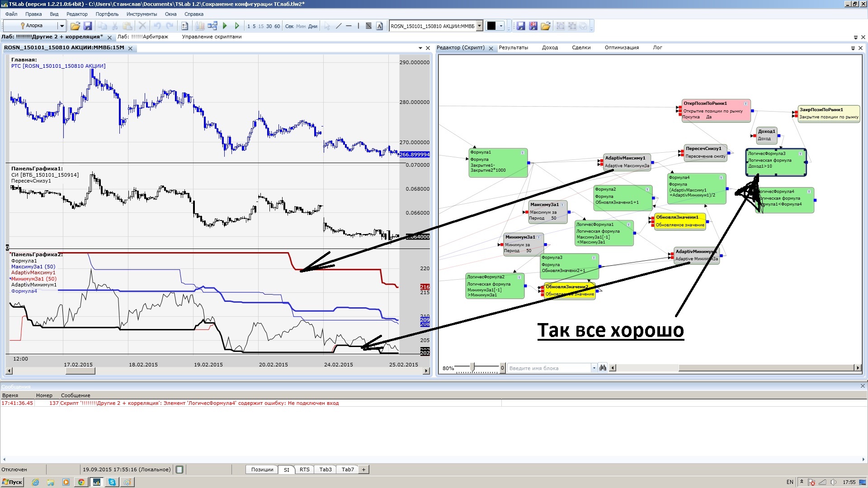This screenshot has width=868, height=488.
Task: Select the 15 minute interval button
Action: click(261, 26)
